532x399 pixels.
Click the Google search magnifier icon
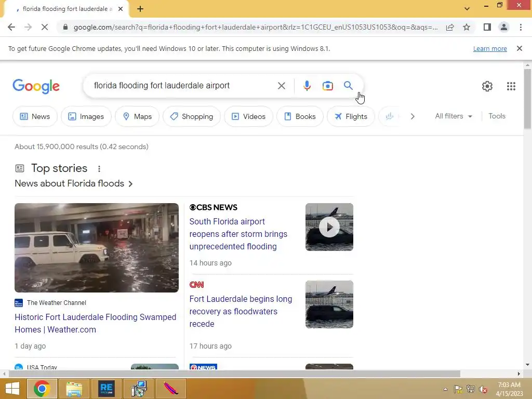tap(348, 86)
